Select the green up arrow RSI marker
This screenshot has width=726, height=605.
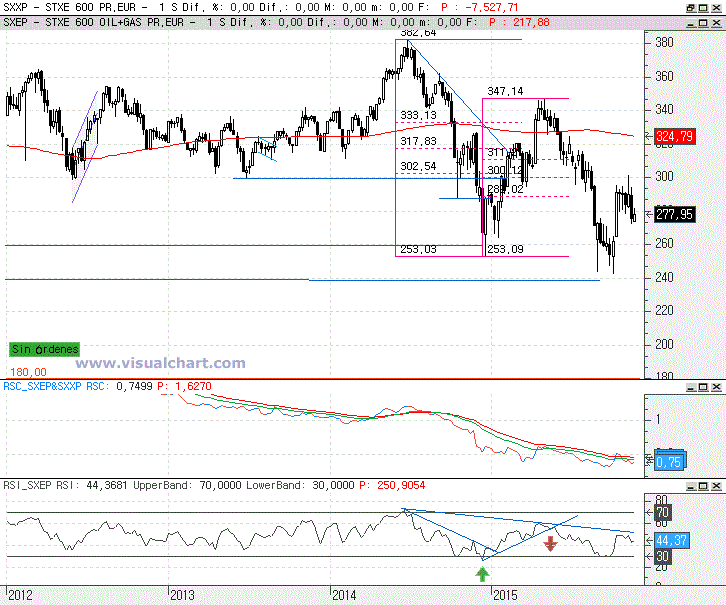click(x=482, y=574)
